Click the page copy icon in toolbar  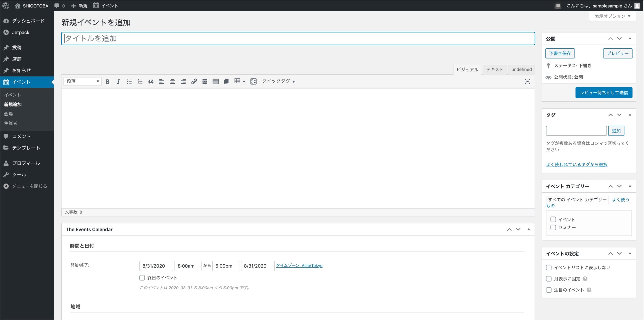tap(226, 81)
